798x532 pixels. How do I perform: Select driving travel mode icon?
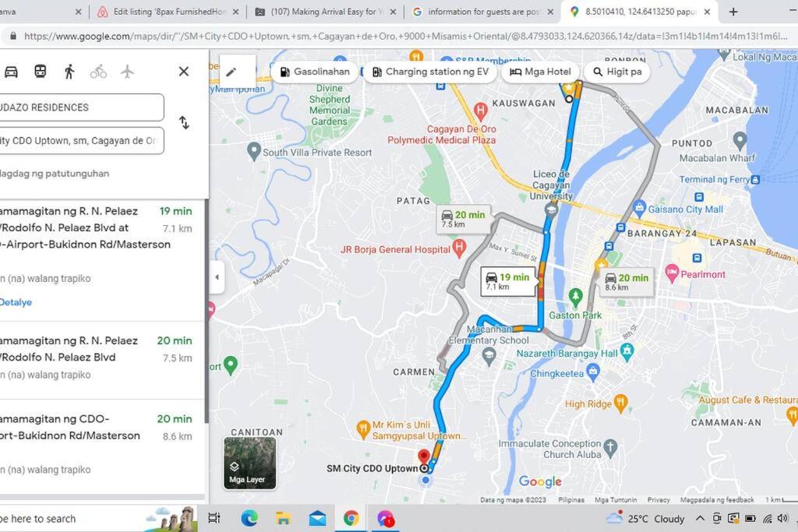11,72
